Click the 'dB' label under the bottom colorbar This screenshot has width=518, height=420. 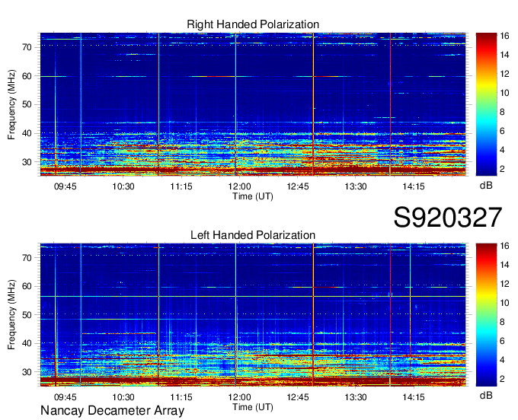[486, 395]
